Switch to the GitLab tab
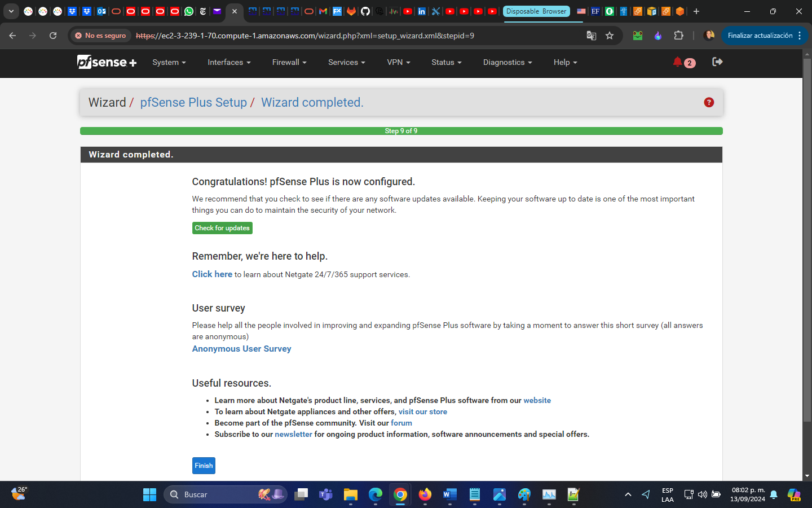This screenshot has width=812, height=508. pyautogui.click(x=351, y=11)
